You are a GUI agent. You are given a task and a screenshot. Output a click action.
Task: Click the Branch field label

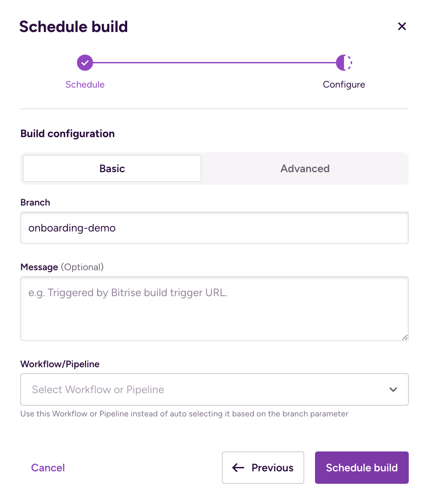tap(35, 202)
